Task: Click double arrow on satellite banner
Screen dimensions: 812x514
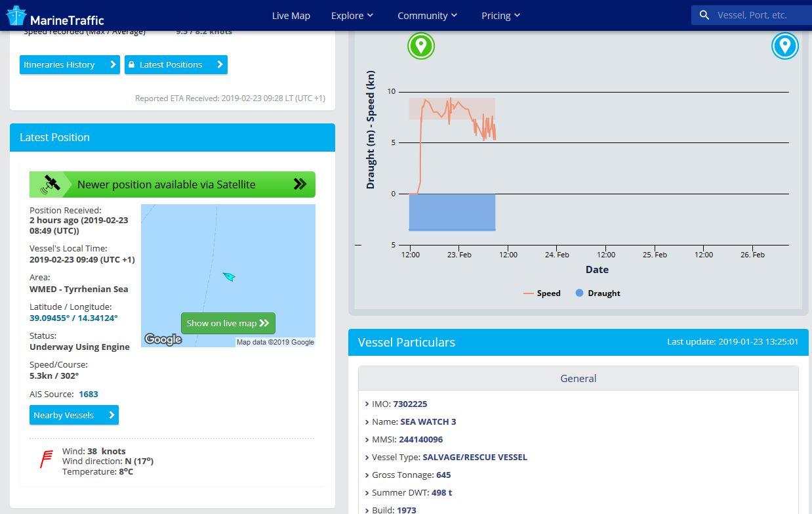Action: [300, 184]
